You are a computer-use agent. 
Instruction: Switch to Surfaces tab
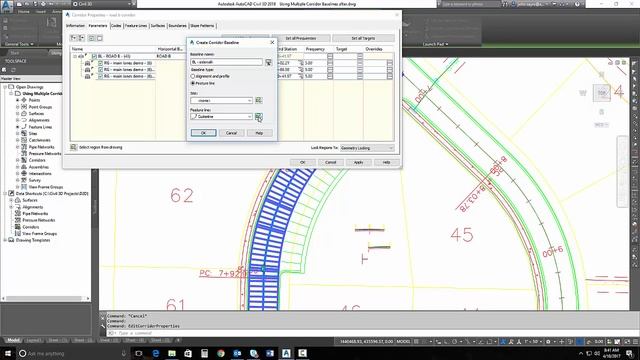pos(158,26)
